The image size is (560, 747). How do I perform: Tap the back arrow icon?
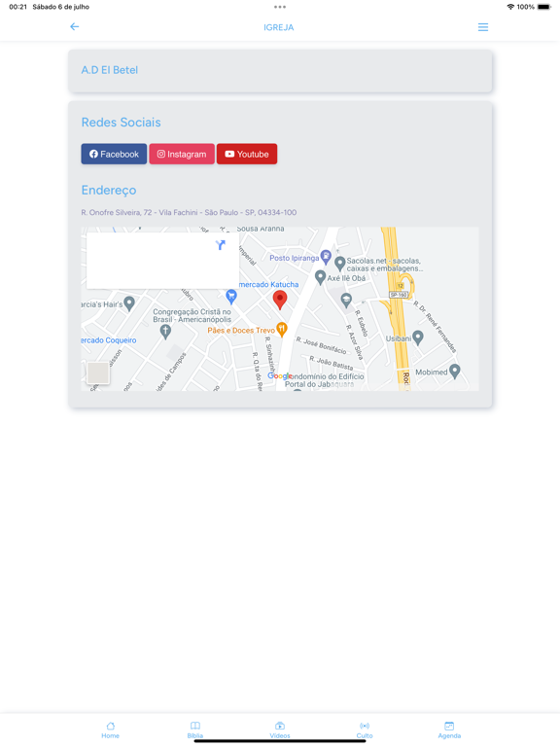pos(74,26)
